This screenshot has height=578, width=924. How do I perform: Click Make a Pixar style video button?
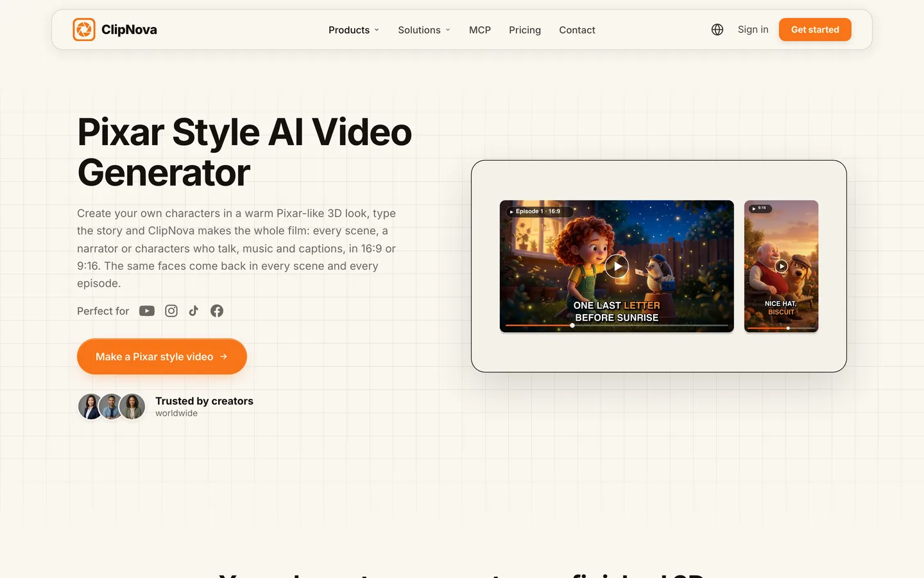(x=162, y=356)
